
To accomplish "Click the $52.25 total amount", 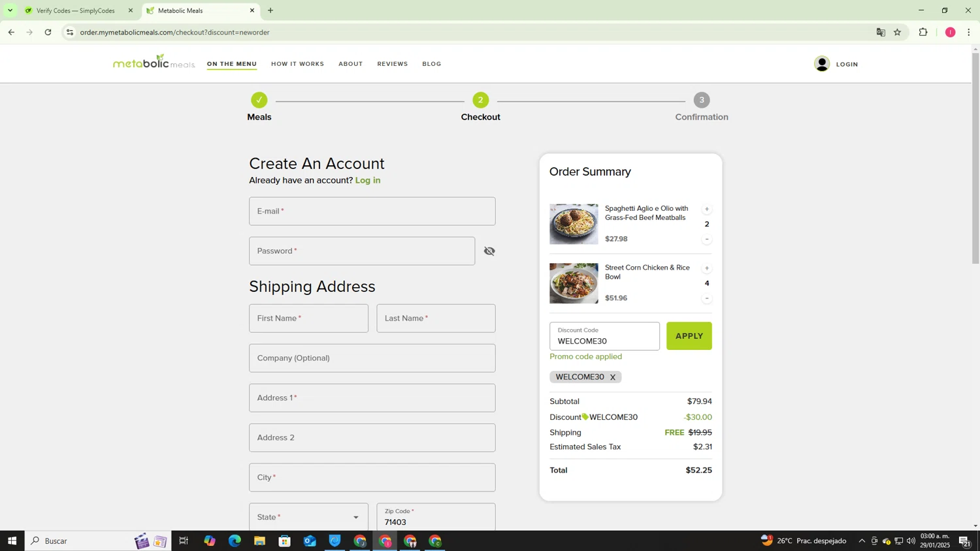I will 698,471.
